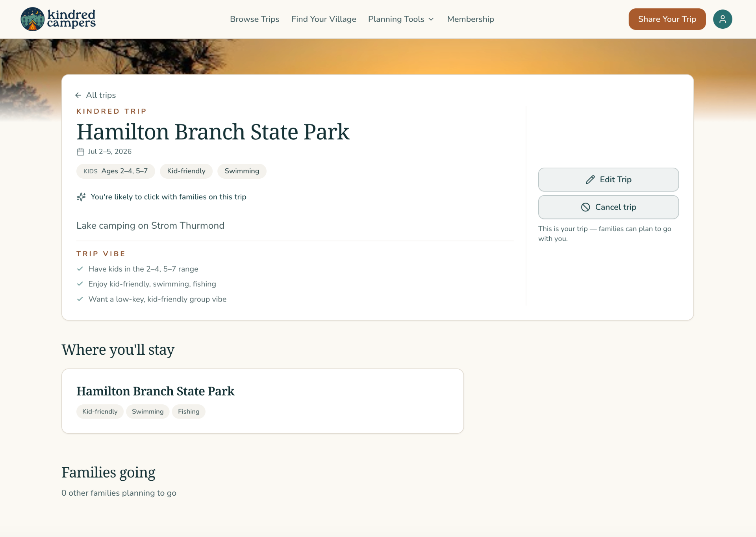Image resolution: width=756 pixels, height=537 pixels.
Task: Click checkmark beside Have kids in range
Action: [x=80, y=269]
